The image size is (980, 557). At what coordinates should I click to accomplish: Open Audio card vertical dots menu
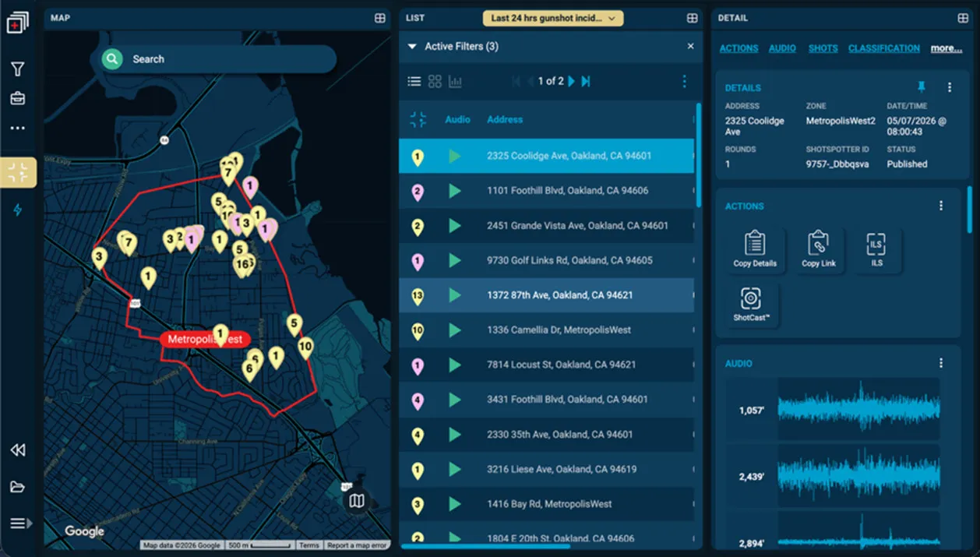coord(941,363)
